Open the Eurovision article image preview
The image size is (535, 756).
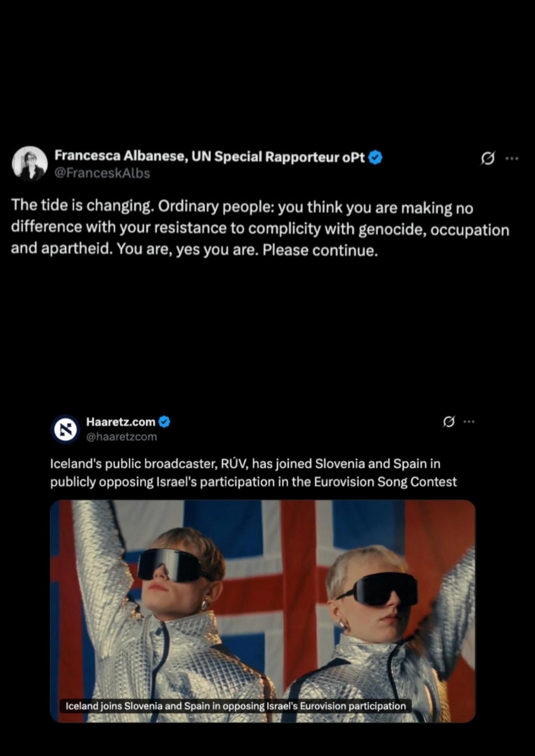coord(263,611)
